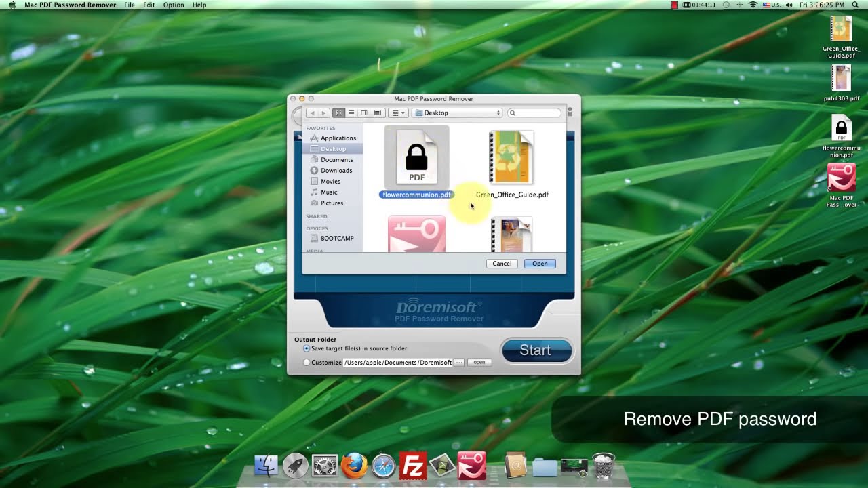Open Address Book from the Dock
868x488 pixels.
pyautogui.click(x=515, y=466)
